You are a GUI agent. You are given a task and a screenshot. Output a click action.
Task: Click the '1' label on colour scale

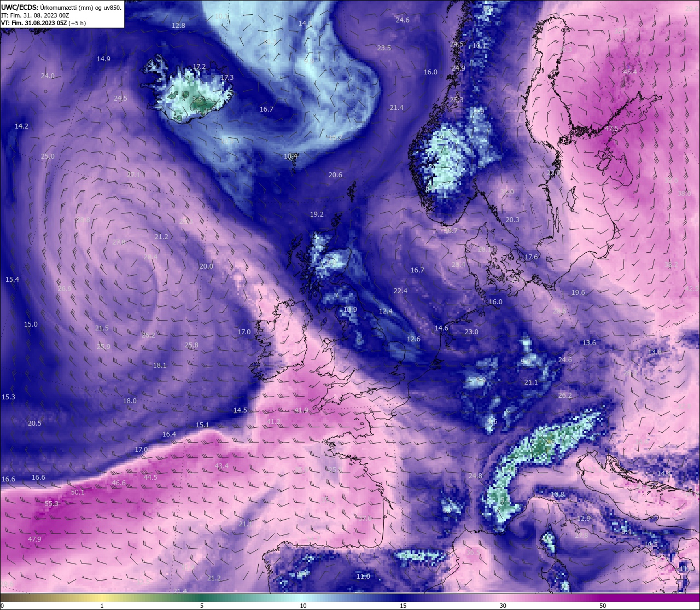pos(102,606)
